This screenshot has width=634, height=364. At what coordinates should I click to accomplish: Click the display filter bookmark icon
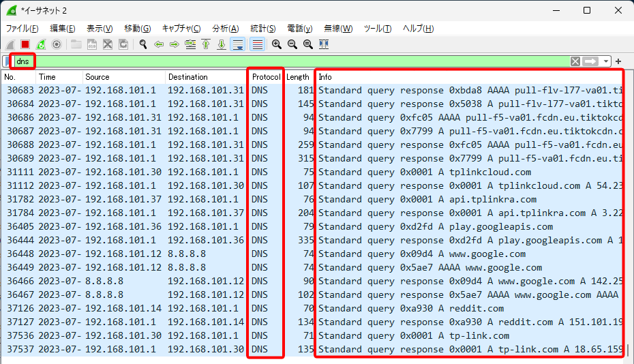click(7, 61)
